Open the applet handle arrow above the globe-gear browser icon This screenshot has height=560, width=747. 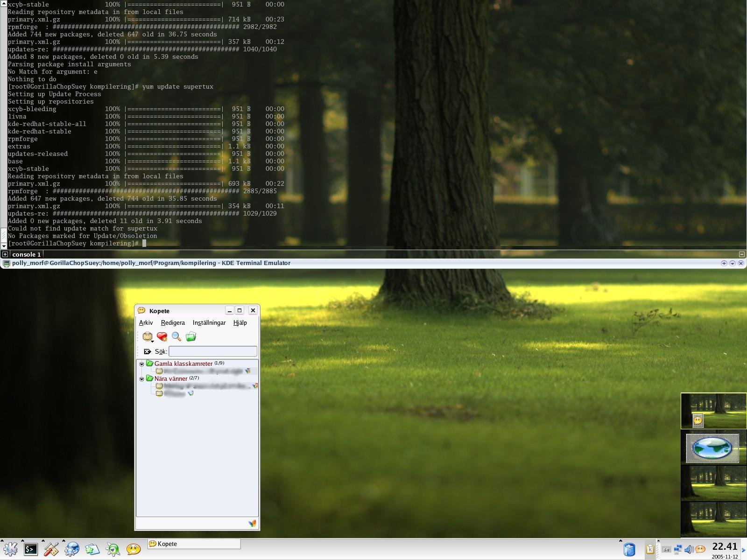63,540
